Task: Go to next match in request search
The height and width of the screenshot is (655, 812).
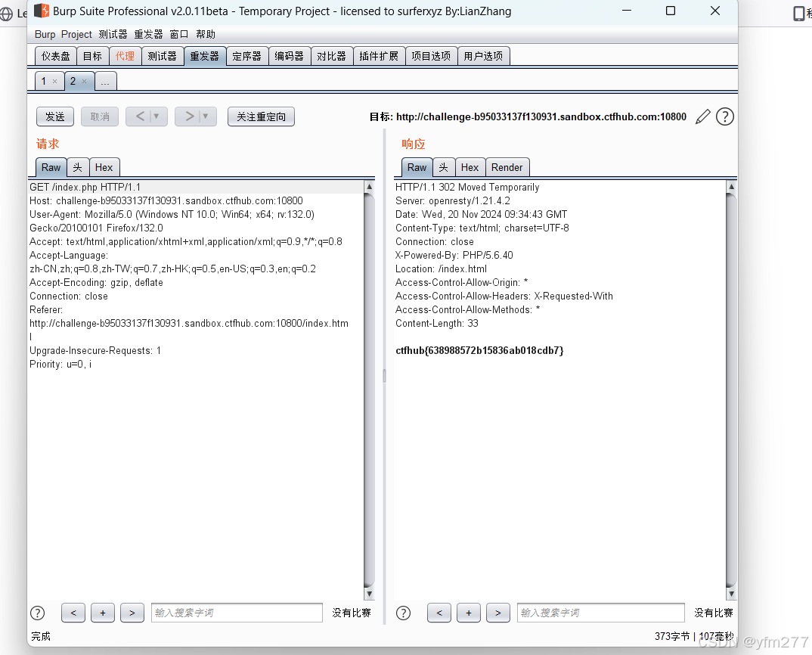Action: [132, 613]
